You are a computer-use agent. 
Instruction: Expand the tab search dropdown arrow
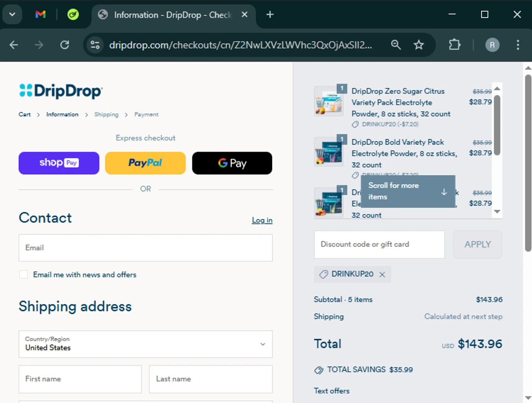tap(12, 15)
